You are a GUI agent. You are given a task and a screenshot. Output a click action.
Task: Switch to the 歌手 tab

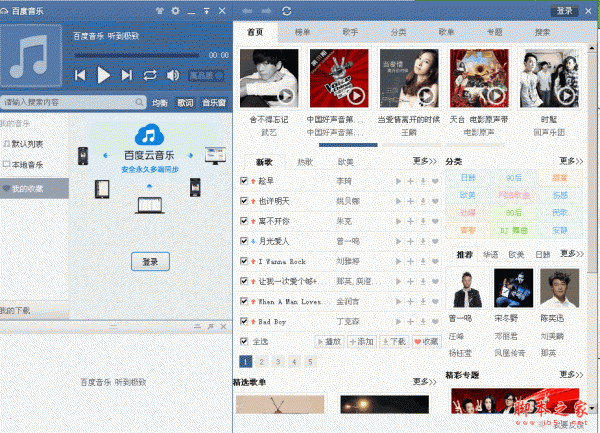(x=350, y=32)
